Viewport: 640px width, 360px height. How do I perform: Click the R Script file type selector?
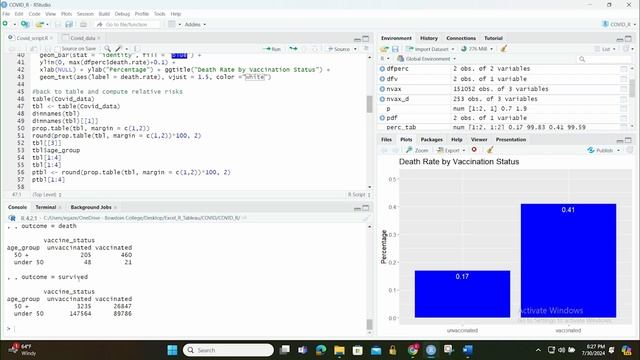pyautogui.click(x=359, y=195)
